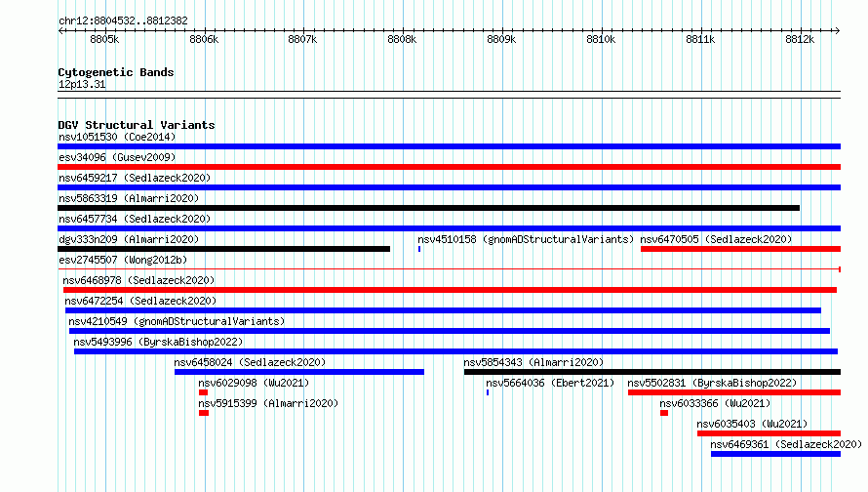Select the small red nsv6029098 marker

[203, 392]
